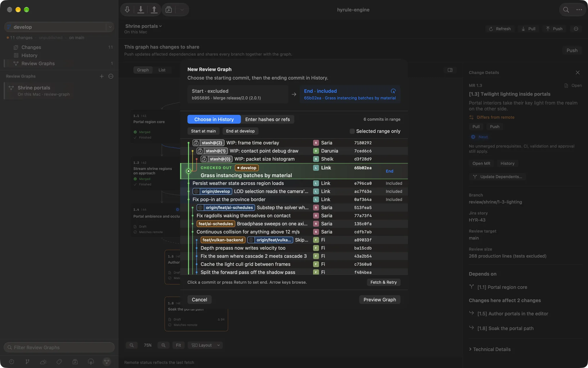The width and height of the screenshot is (588, 368).
Task: Click the zoom out magnifier icon
Action: (x=131, y=345)
